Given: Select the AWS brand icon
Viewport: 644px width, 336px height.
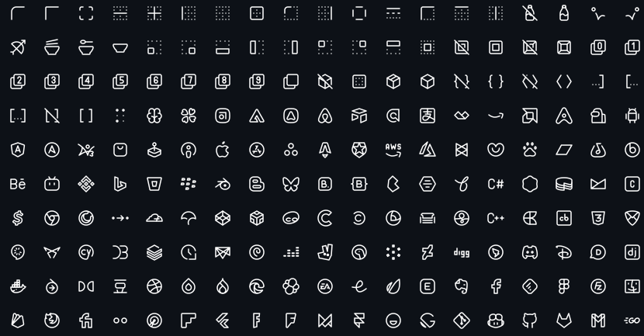Looking at the screenshot, I should coord(393,150).
